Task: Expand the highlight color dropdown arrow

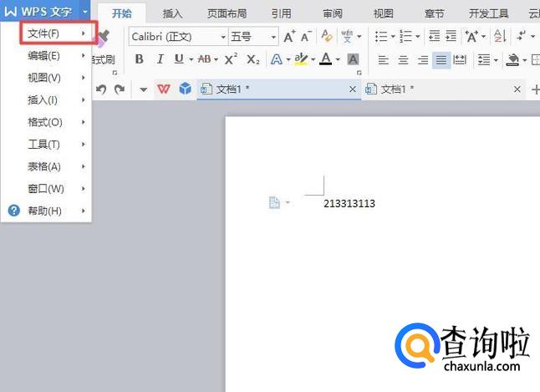Action: pos(313,59)
